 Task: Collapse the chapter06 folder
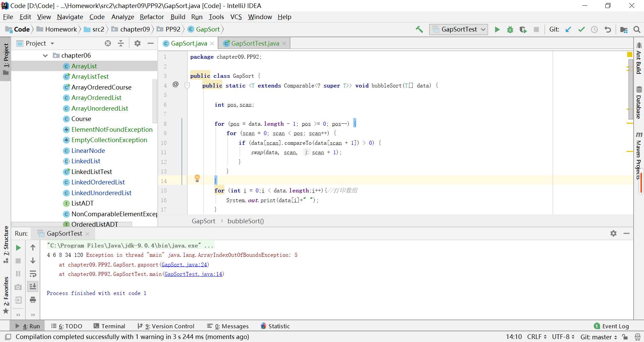coord(45,56)
